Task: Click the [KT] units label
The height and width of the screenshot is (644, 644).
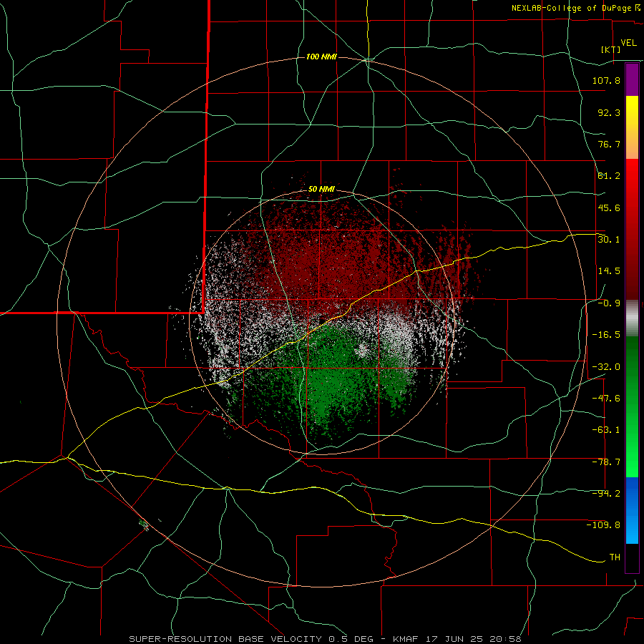Action: pyautogui.click(x=611, y=49)
